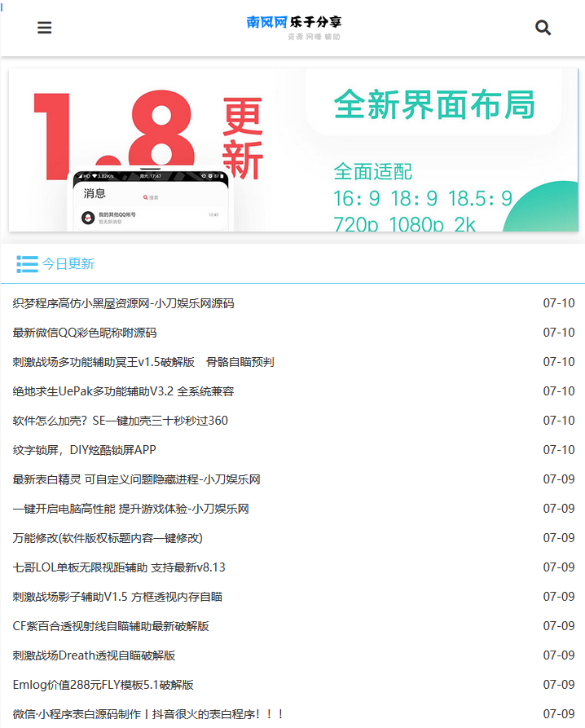This screenshot has height=728, width=585.
Task: Open 织梦程序高仿小黑屋资源网 article
Action: tap(123, 303)
